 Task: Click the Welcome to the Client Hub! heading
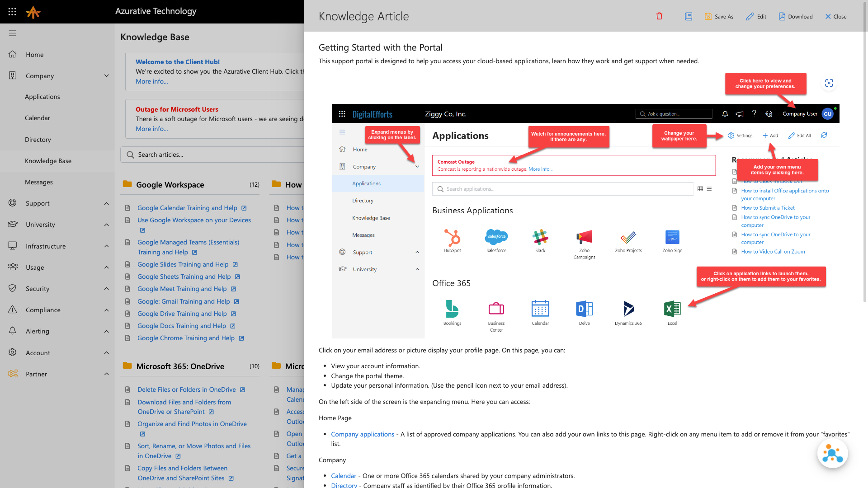178,62
